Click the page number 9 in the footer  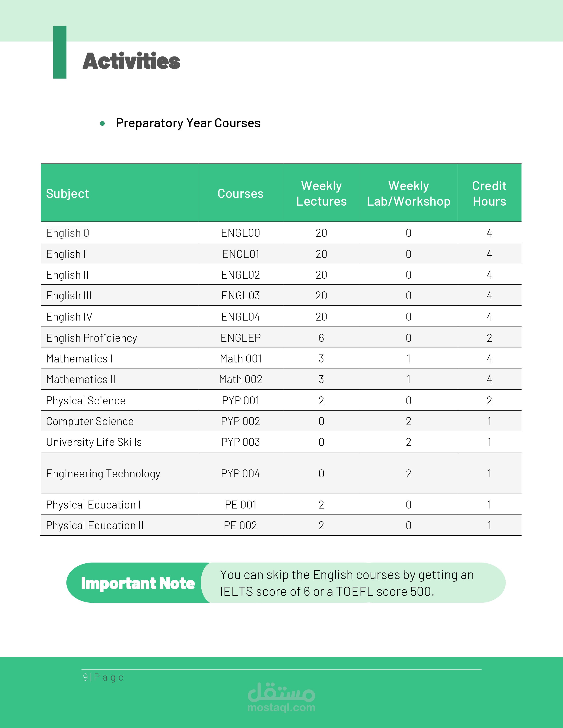coord(85,677)
